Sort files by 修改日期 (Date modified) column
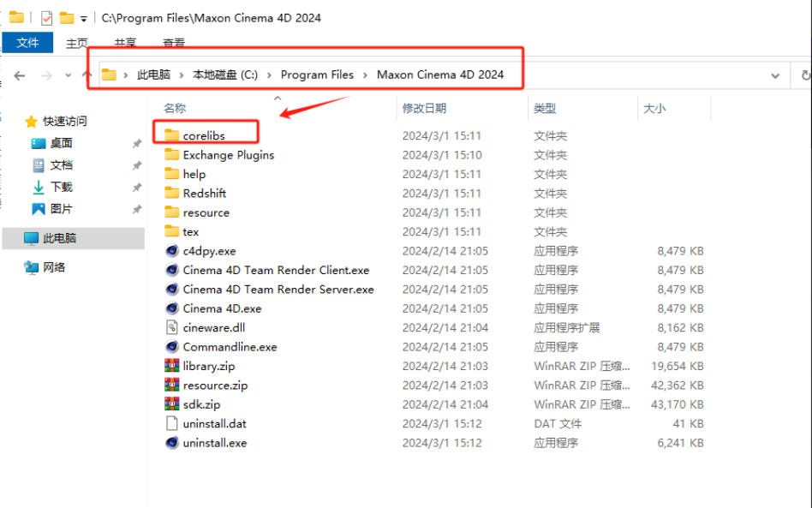The width and height of the screenshot is (812, 508). click(424, 108)
